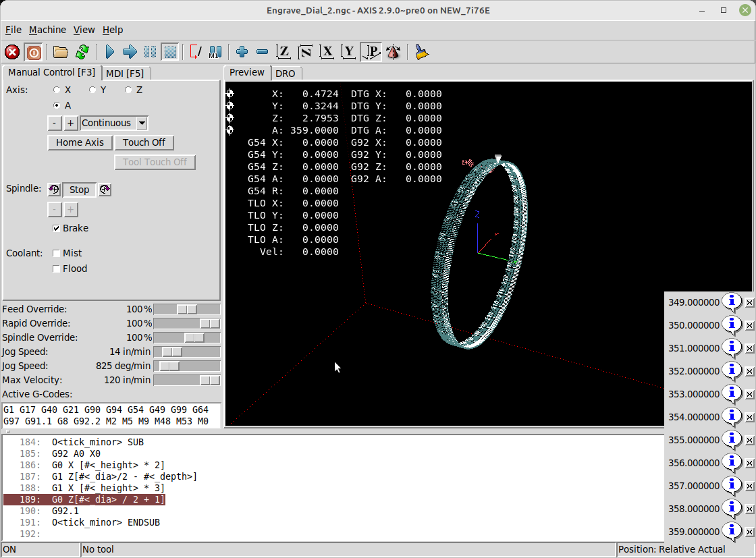Open a G-code file with folder icon
The image size is (756, 558).
pos(61,52)
